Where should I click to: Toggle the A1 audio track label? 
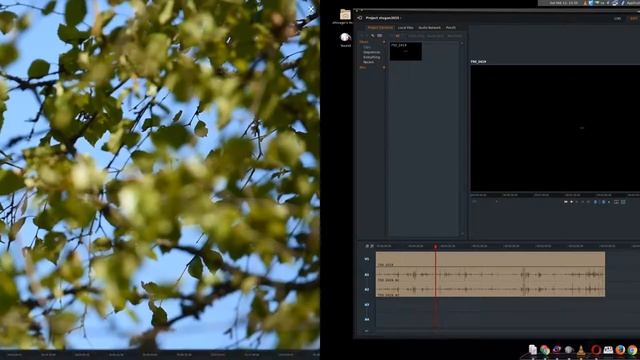367,275
